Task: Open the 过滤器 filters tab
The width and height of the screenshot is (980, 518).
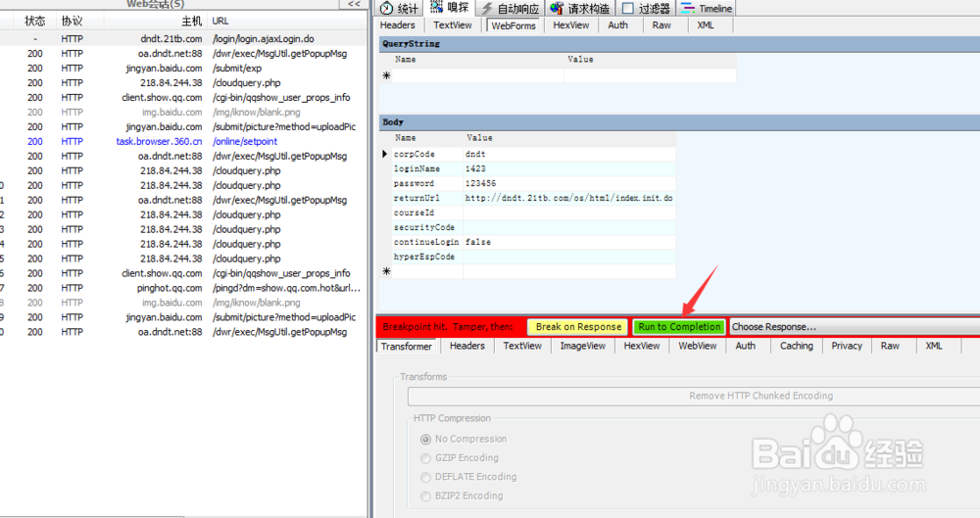Action: 646,8
